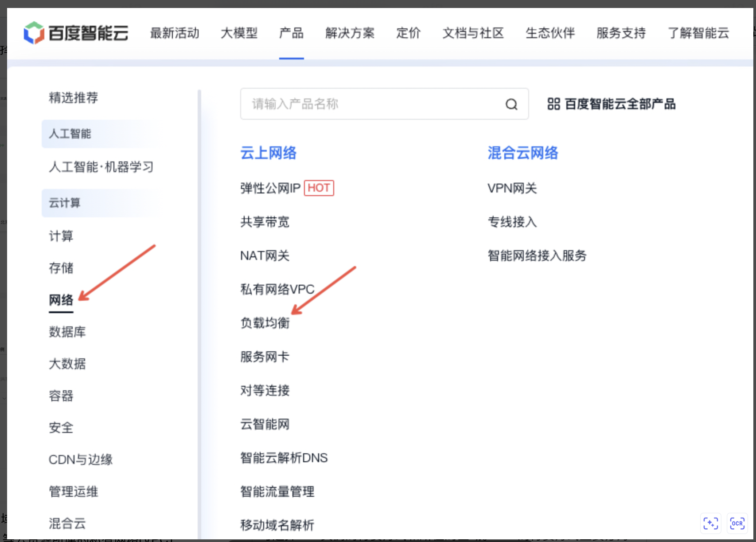Open the 弹性公网IP product link
Screen dimensions: 756x542
pyautogui.click(x=270, y=188)
